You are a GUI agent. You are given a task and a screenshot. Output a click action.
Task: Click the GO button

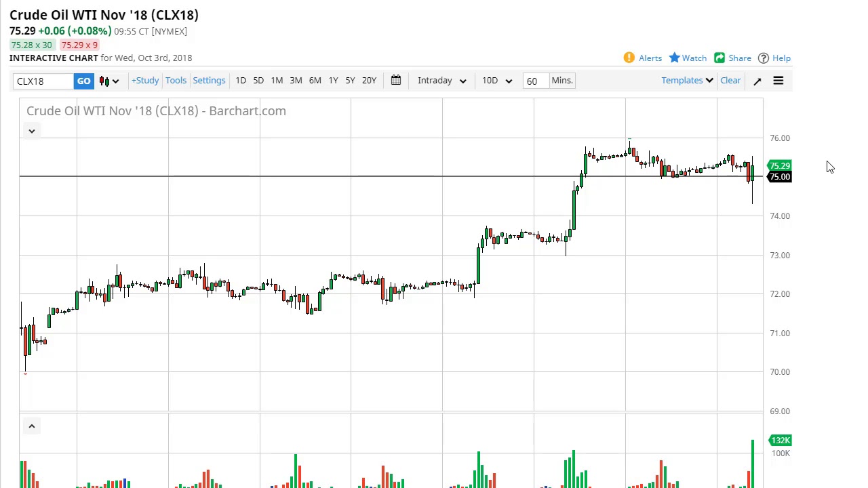83,81
